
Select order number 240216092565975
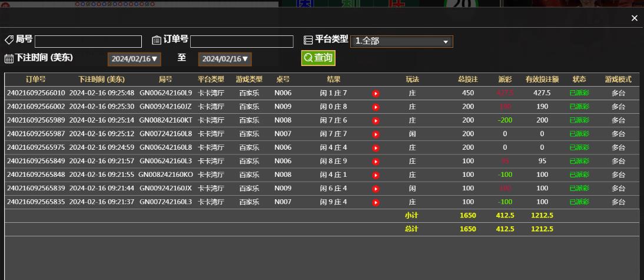(x=36, y=147)
